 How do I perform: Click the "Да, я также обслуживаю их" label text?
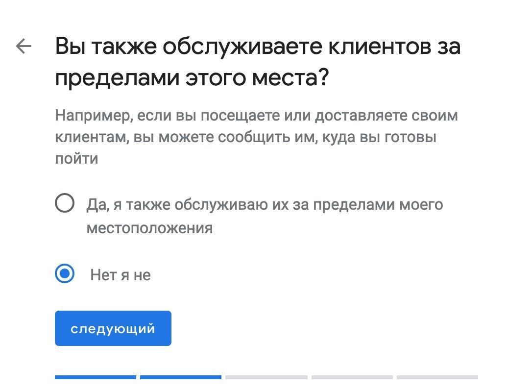[x=265, y=204]
